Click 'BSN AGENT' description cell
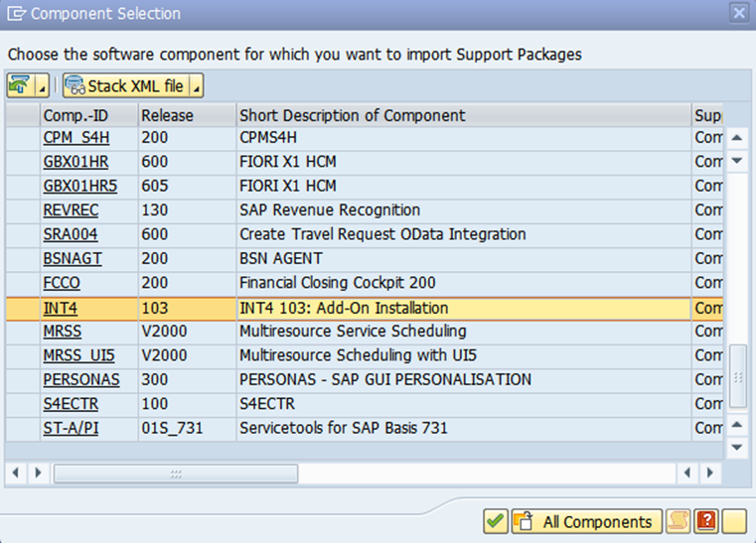Viewport: 756px width, 543px height. 464,258
